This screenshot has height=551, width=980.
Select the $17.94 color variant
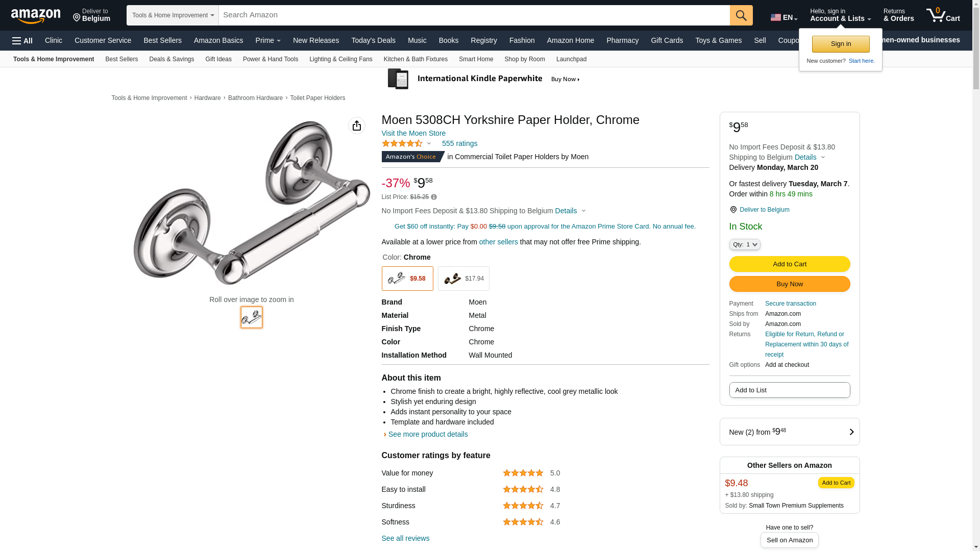pos(463,279)
